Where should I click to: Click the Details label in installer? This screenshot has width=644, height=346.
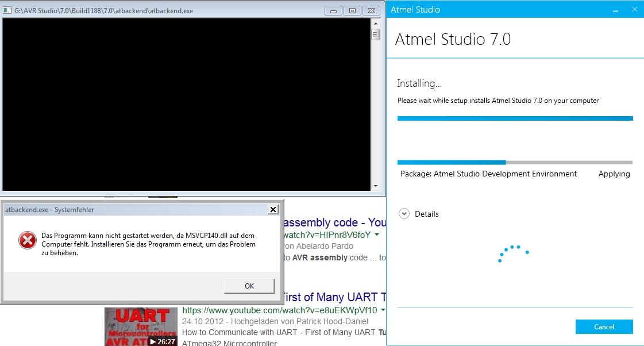427,214
